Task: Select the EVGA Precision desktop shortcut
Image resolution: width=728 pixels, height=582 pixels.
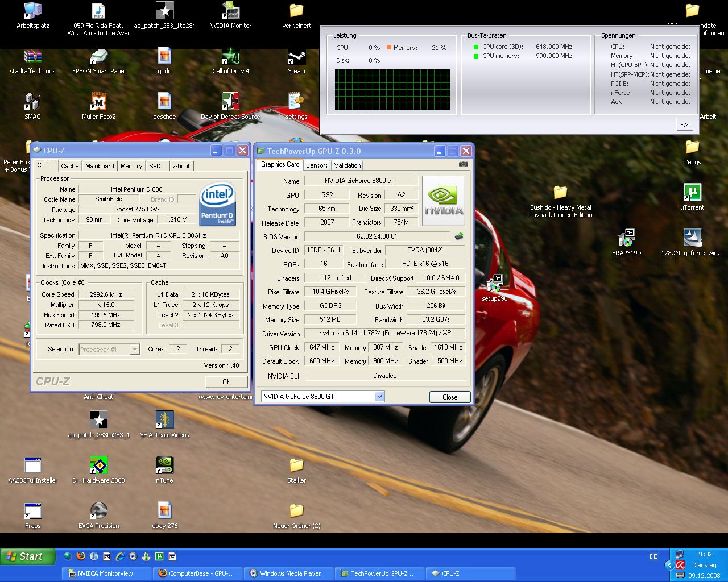Action: (x=99, y=512)
